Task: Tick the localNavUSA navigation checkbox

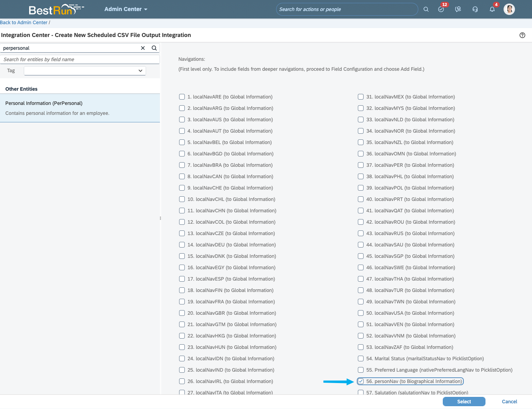Action: (361, 313)
